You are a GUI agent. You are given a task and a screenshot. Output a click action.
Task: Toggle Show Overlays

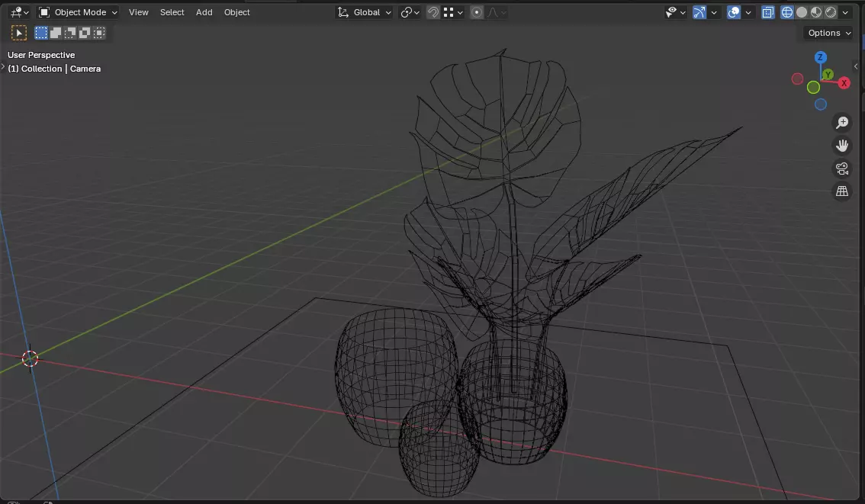pyautogui.click(x=734, y=12)
